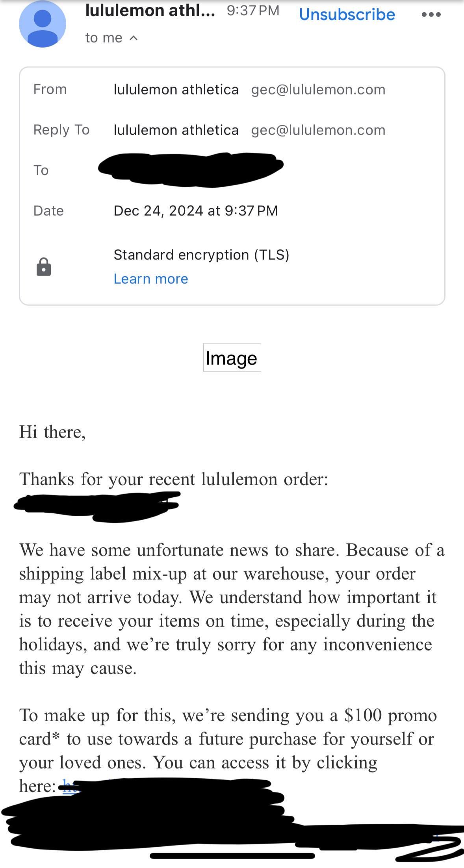Select the date Dec 24, 2024 field

point(196,211)
